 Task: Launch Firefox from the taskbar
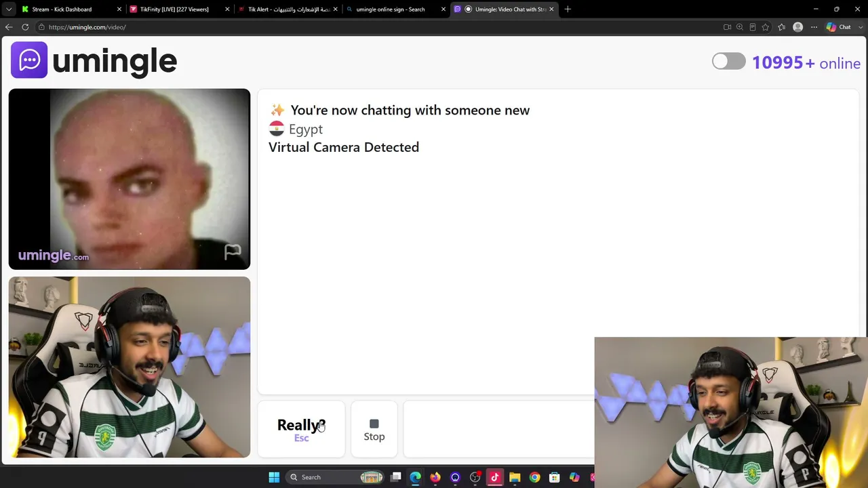click(x=435, y=477)
